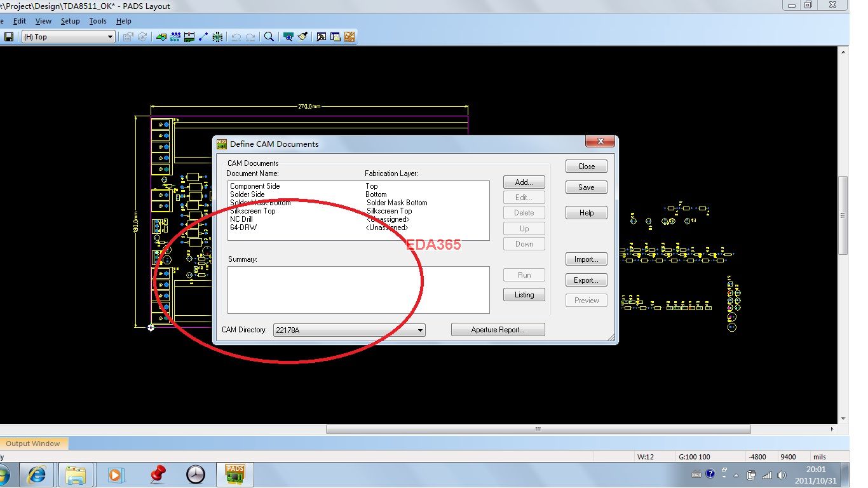Show hidden tray icons arrow

[x=737, y=475]
